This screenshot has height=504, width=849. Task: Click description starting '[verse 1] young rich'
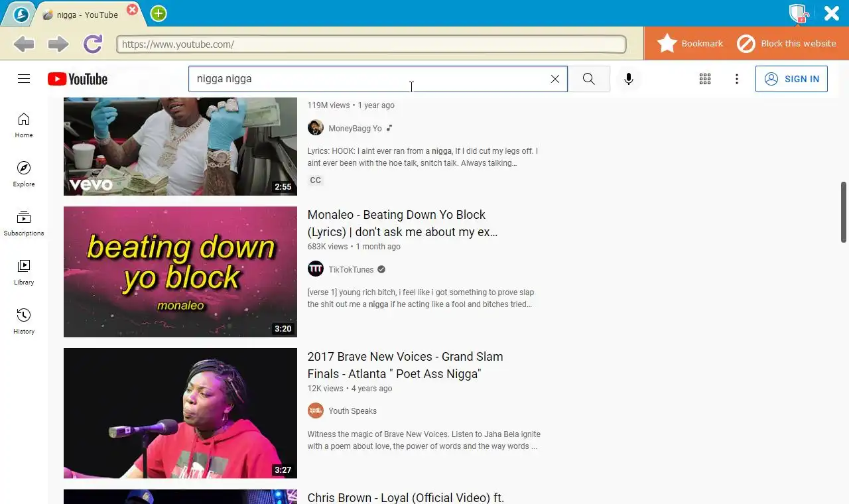click(421, 298)
